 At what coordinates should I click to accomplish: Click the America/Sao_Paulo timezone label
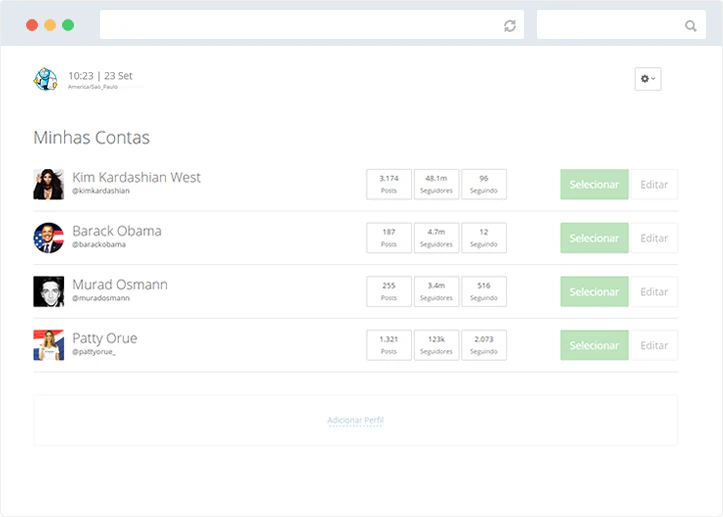[x=93, y=87]
